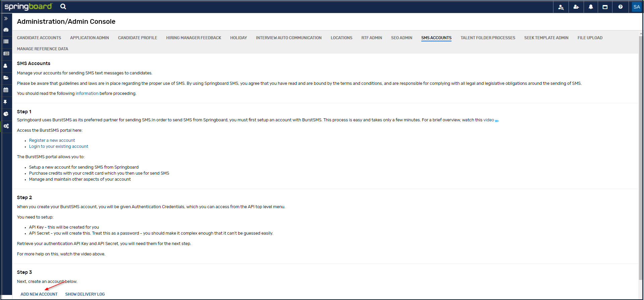The height and width of the screenshot is (300, 644).
Task: Switch to Candidate Accounts tab
Action: pos(39,38)
